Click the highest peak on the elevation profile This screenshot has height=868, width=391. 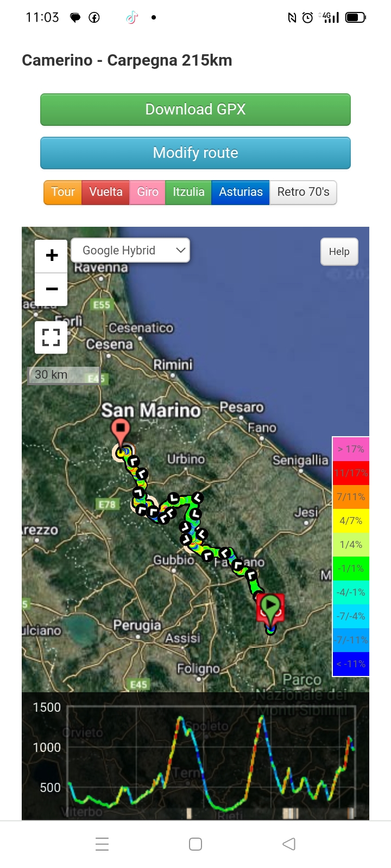263,717
